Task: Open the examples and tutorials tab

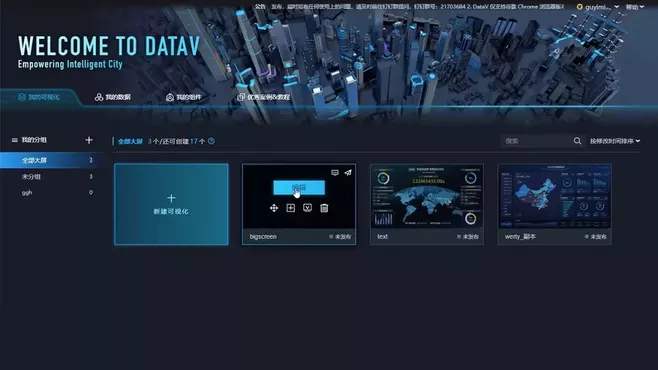Action: [x=264, y=97]
